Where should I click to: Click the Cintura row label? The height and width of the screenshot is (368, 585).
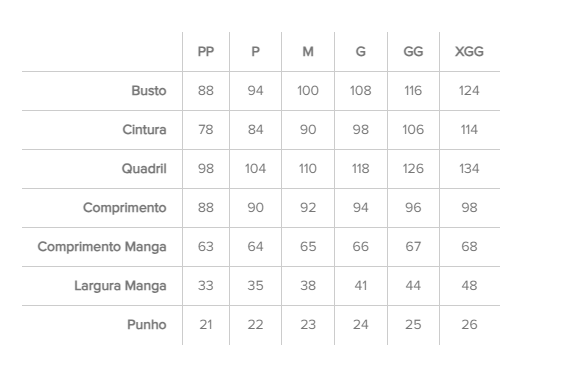click(x=144, y=130)
